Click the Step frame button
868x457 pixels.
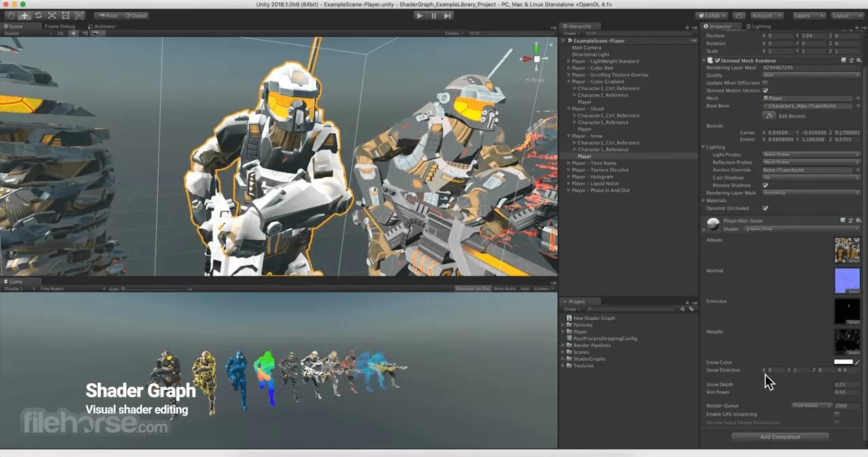click(x=447, y=16)
